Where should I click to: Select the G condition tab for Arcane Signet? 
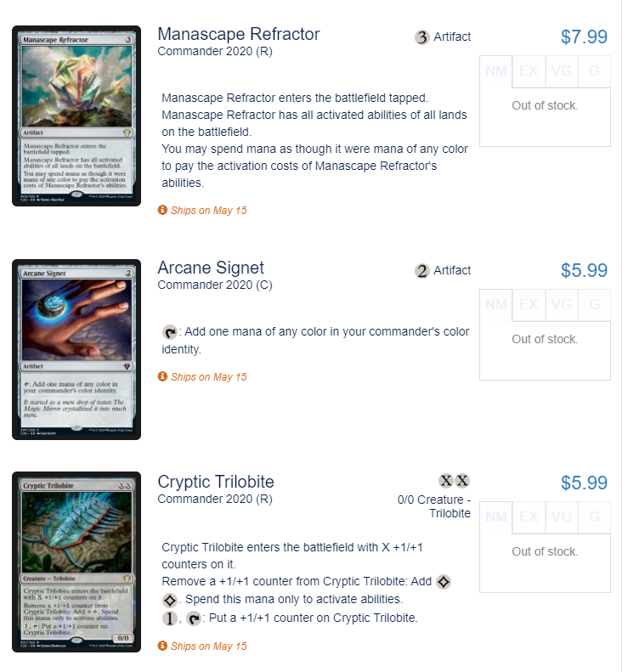[x=594, y=305]
